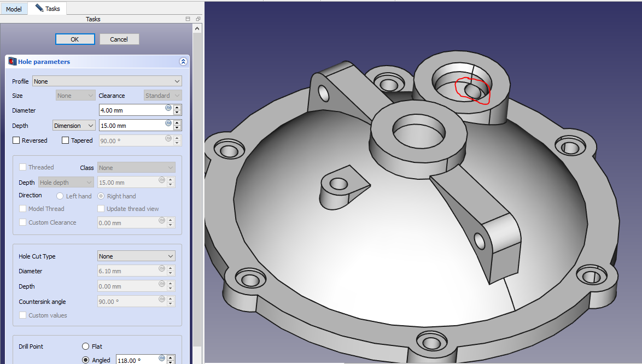
Task: Click the Tasks panel stacked-view icon
Action: (188, 19)
